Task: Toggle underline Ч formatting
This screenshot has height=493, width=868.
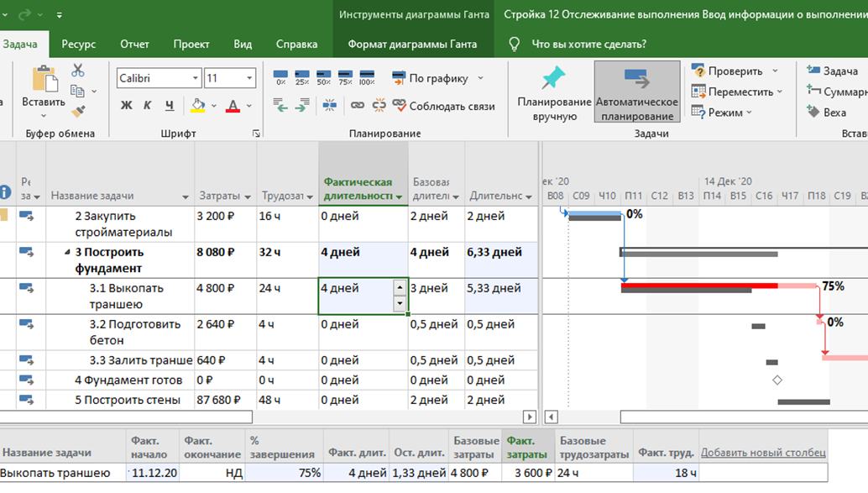Action: coord(170,105)
